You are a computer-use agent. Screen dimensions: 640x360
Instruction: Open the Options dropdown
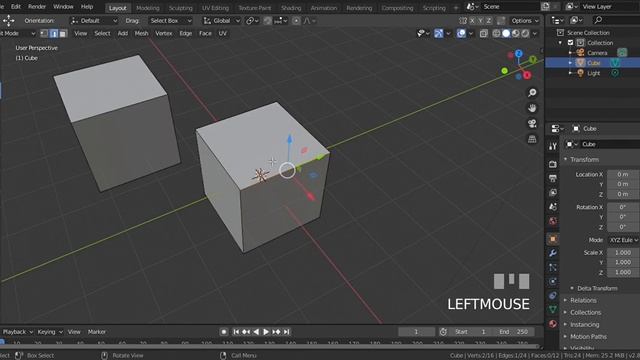(x=525, y=20)
